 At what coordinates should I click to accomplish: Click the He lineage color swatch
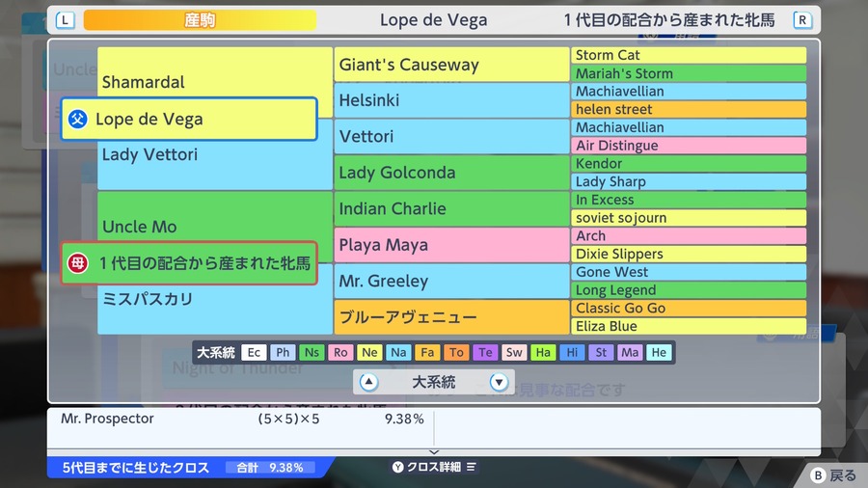[659, 352]
